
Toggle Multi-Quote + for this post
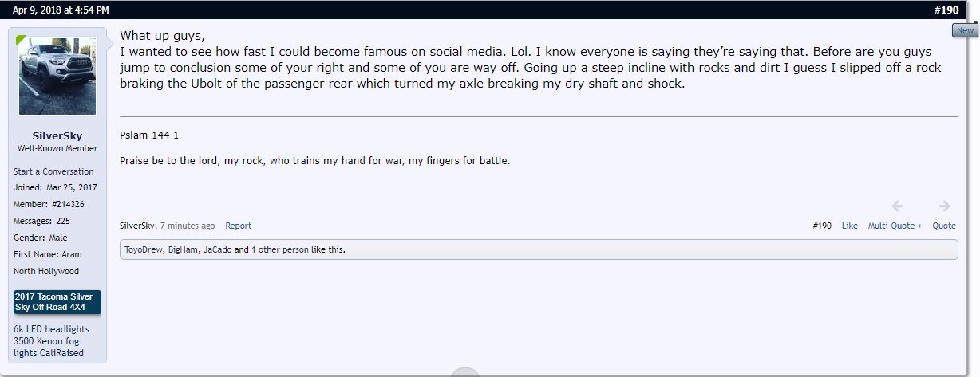point(895,226)
